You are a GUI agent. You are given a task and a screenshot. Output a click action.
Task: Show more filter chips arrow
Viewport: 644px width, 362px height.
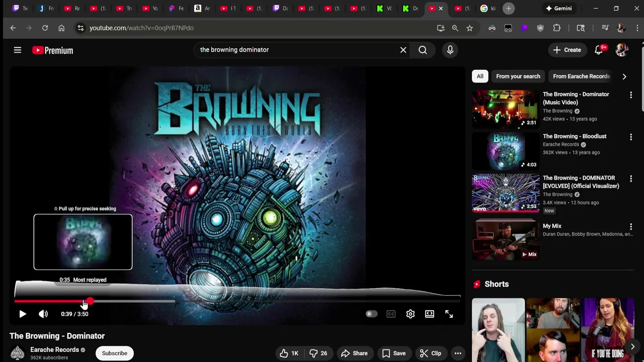(x=624, y=76)
